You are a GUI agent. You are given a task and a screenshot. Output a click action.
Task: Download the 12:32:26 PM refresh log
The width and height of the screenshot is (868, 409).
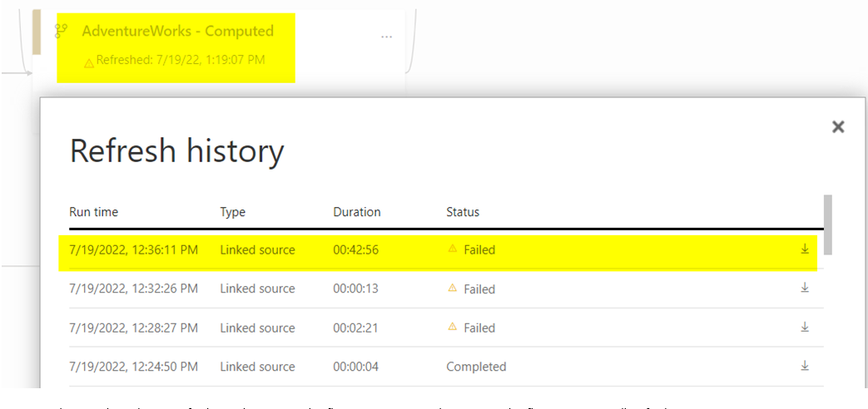click(x=805, y=288)
